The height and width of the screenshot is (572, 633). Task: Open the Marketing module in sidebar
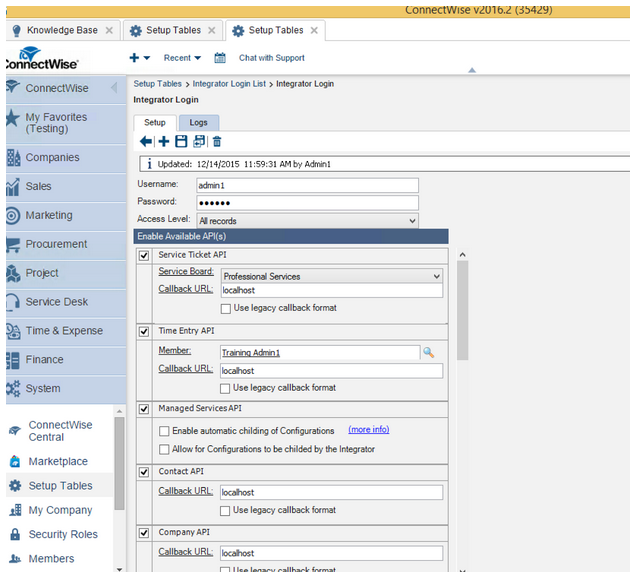click(66, 215)
